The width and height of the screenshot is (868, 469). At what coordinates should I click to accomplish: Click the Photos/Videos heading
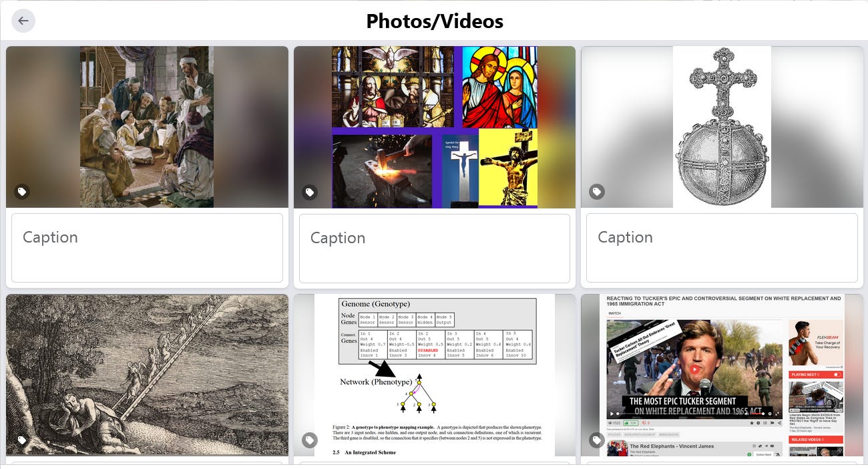click(x=435, y=21)
